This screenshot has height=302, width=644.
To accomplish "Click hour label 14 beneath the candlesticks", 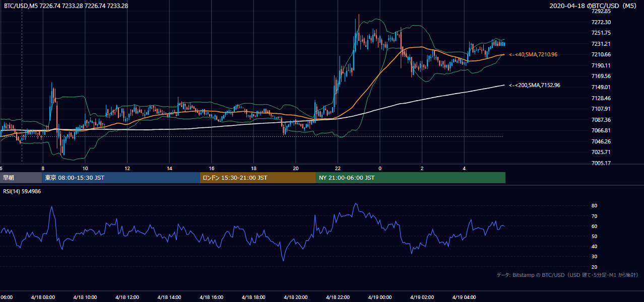I will (x=169, y=168).
